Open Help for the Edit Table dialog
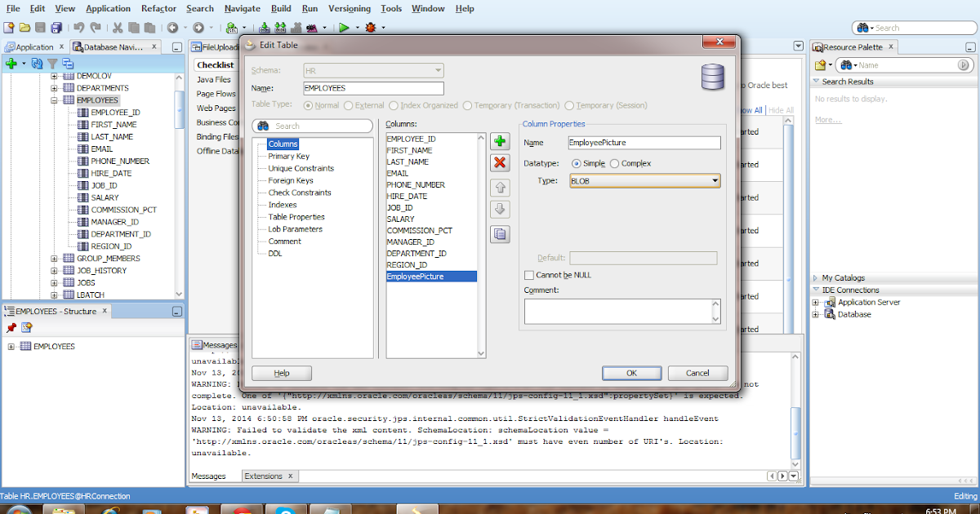This screenshot has width=980, height=514. click(281, 373)
